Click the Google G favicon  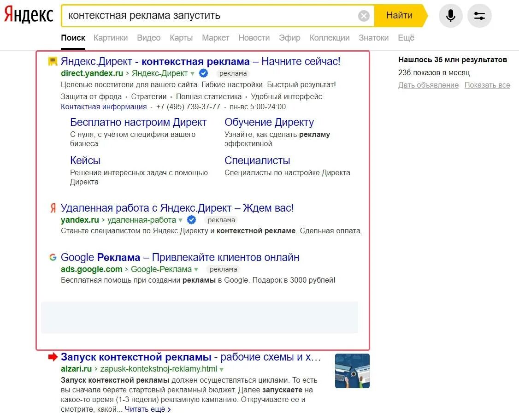[x=53, y=257]
